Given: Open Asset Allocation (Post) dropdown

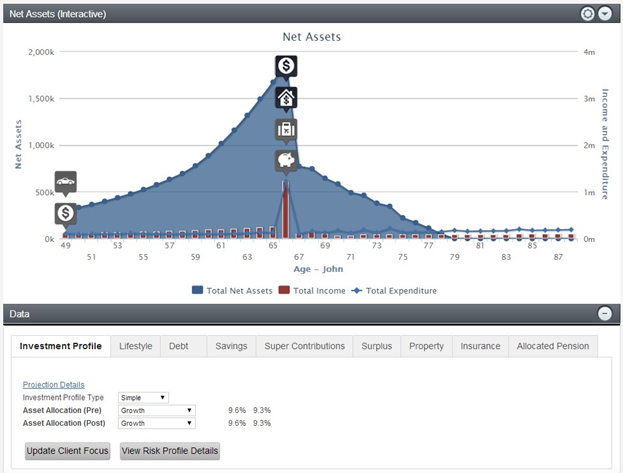Looking at the screenshot, I should [157, 423].
